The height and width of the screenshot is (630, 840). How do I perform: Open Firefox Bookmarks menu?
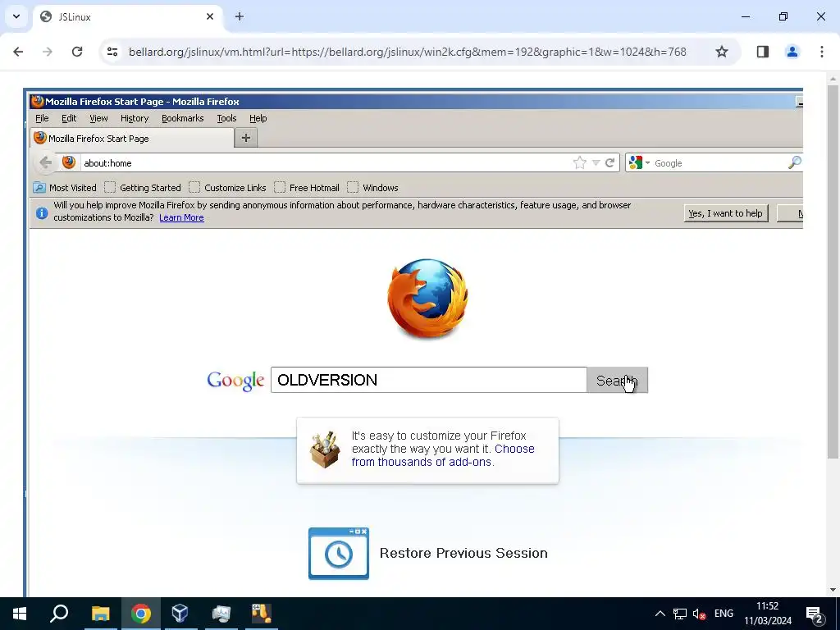click(183, 118)
